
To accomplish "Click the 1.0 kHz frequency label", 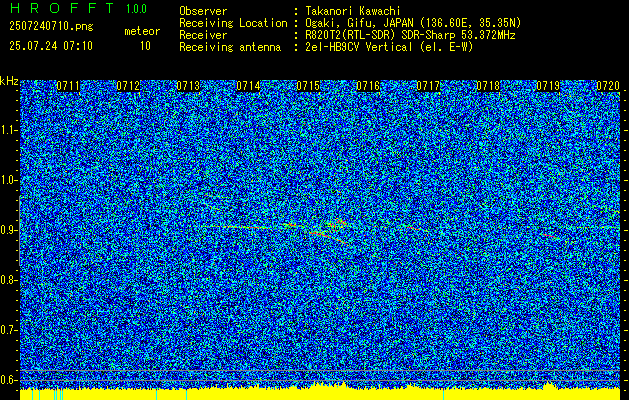I will pyautogui.click(x=8, y=180).
